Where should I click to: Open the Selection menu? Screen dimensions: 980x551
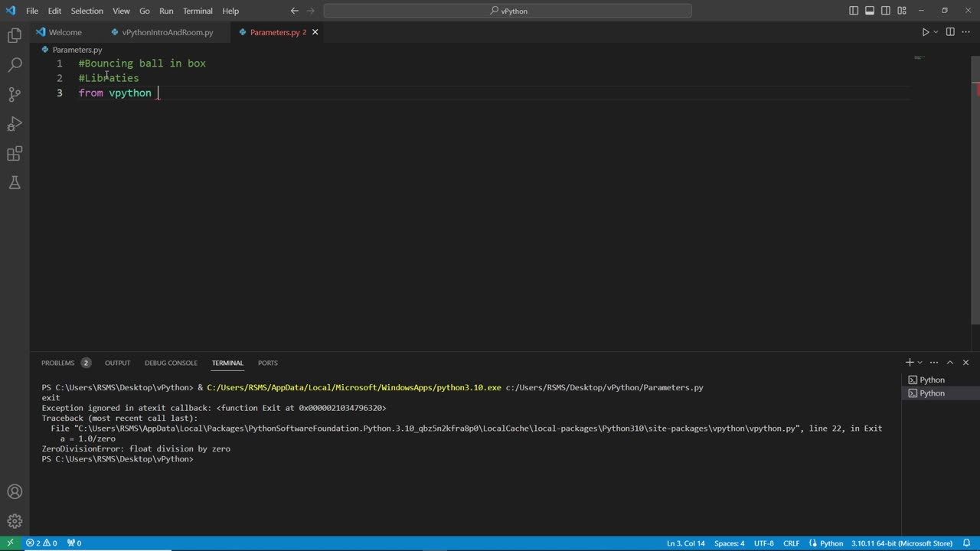click(x=87, y=11)
